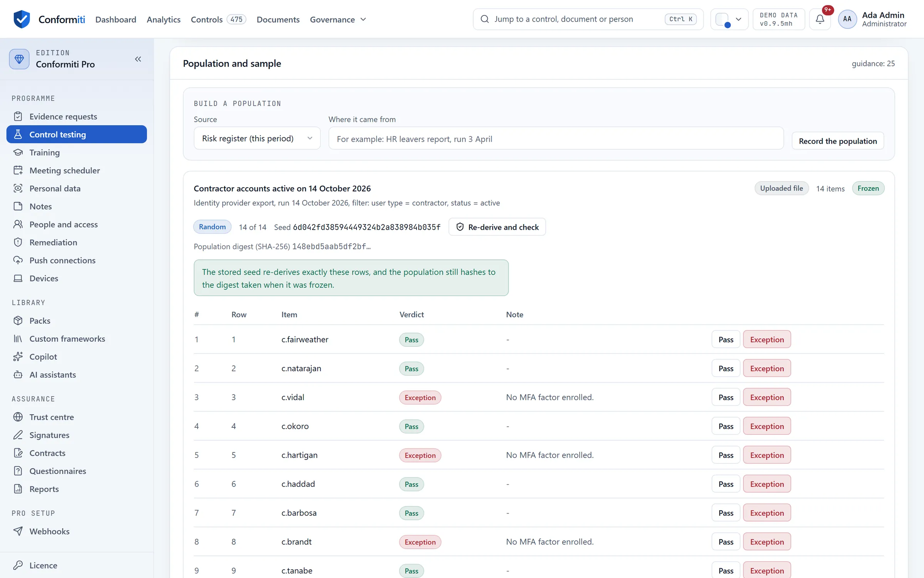
Task: Click the Push connections cloud icon
Action: (18, 260)
